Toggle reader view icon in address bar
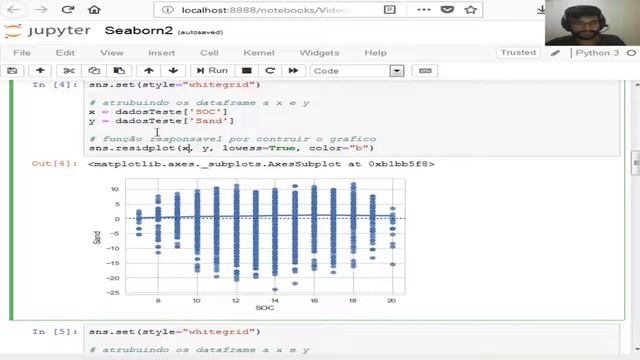Screen dimensions: 640x360 (x=390, y=10)
